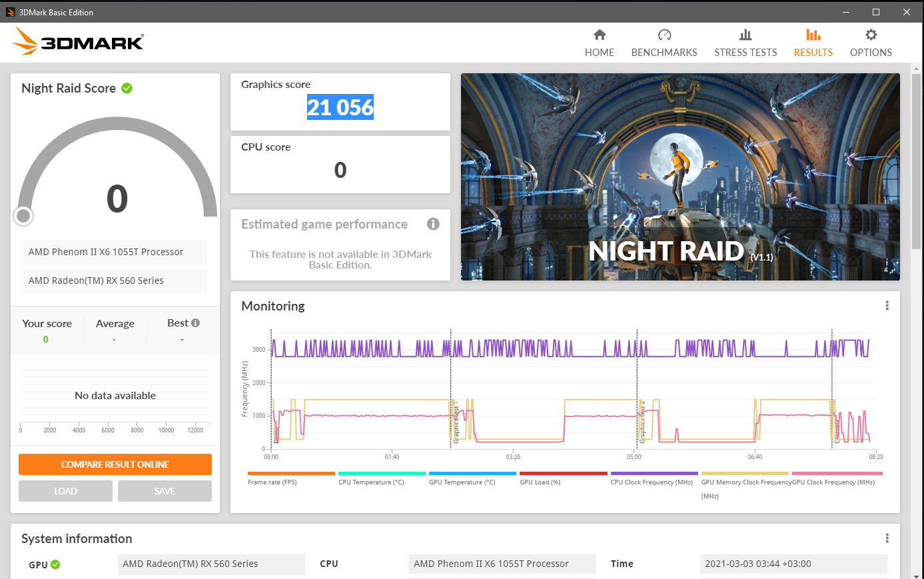Click the Graphics test 1 marker in chart
Screen dimensions: 924x579
click(x=456, y=422)
